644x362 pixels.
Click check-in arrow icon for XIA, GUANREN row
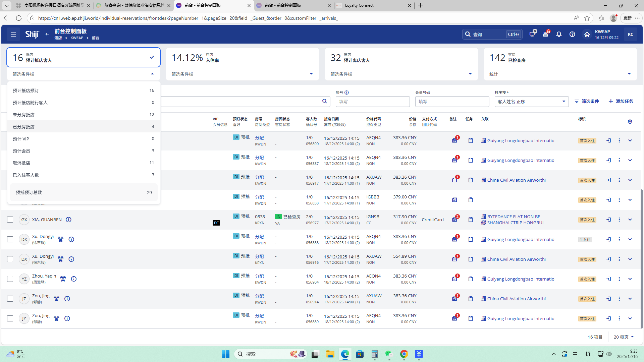pos(608,220)
